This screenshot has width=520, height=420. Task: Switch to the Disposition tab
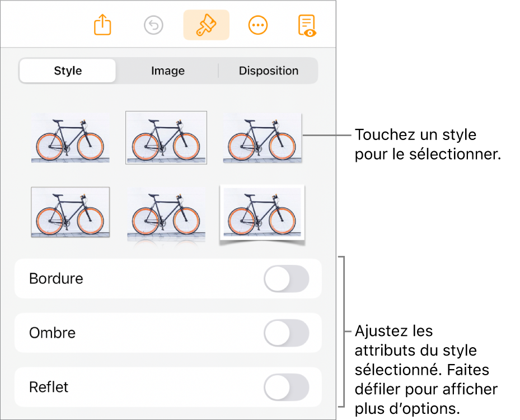pyautogui.click(x=268, y=71)
